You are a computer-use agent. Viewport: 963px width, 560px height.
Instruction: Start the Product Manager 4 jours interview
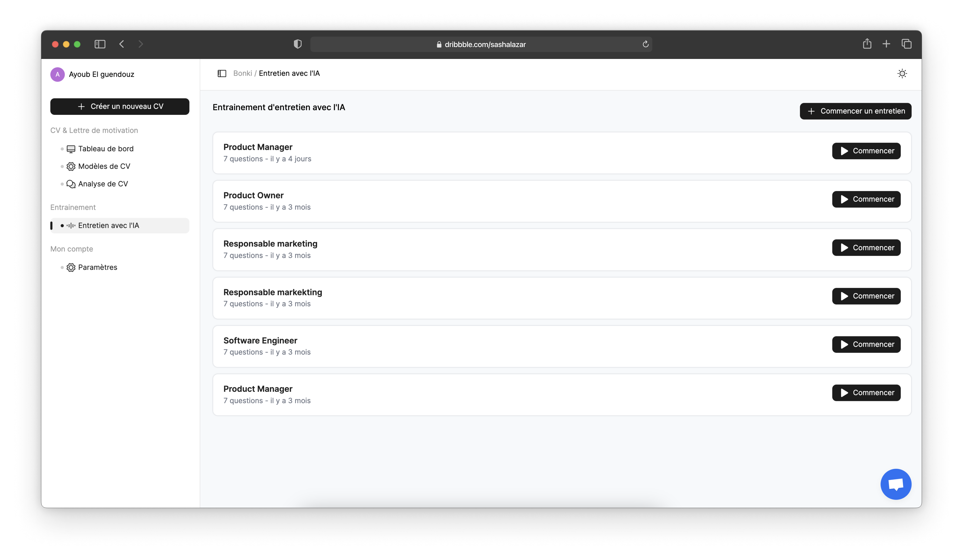866,151
